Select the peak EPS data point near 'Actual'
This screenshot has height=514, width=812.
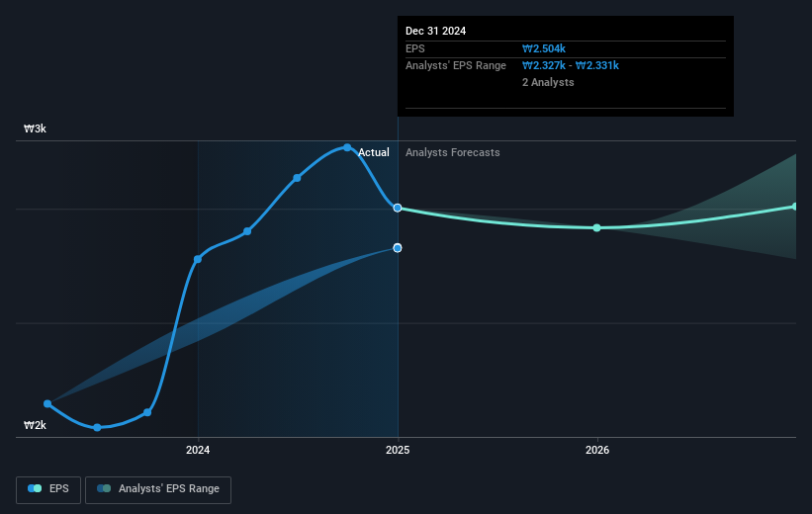[x=347, y=147]
